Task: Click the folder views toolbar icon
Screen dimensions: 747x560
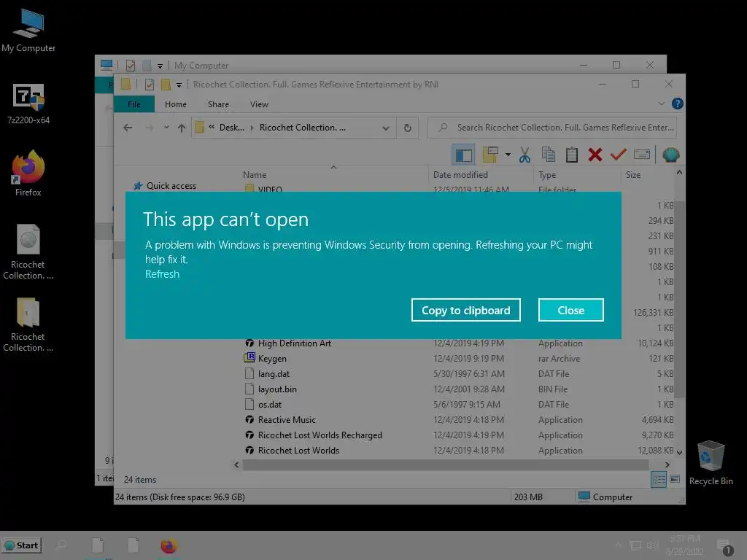Action: 490,155
